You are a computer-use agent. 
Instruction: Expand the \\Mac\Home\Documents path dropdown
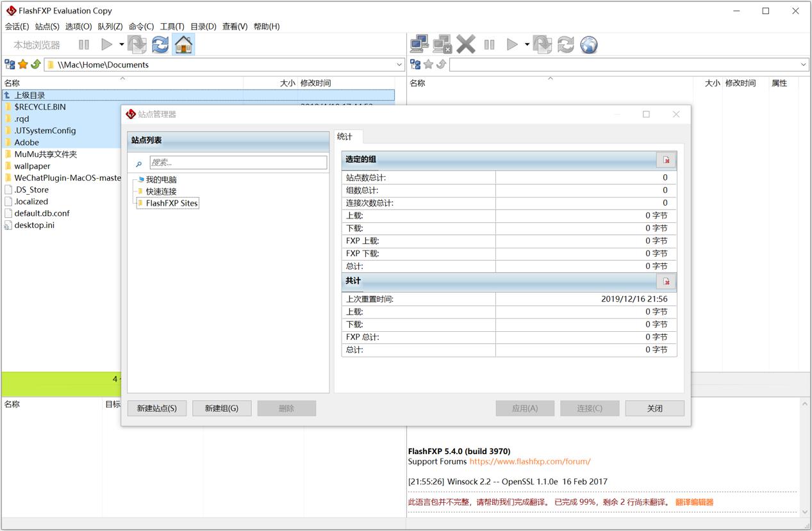click(x=399, y=65)
